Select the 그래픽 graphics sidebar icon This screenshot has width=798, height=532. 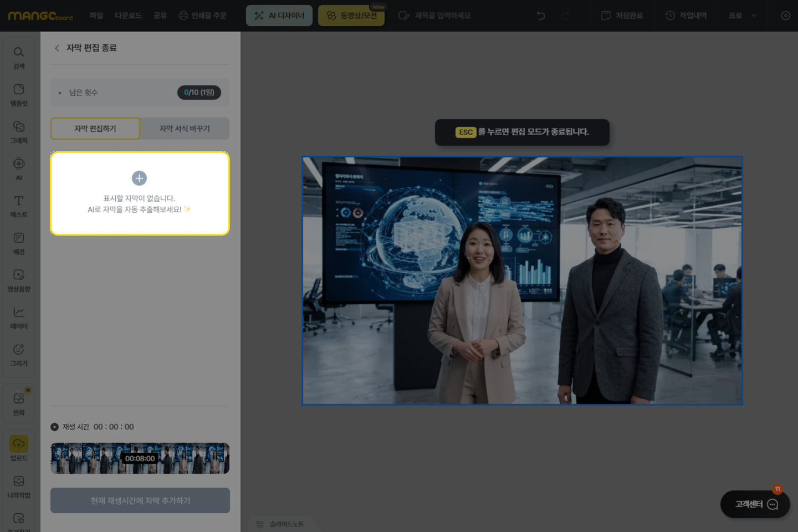[x=19, y=131]
